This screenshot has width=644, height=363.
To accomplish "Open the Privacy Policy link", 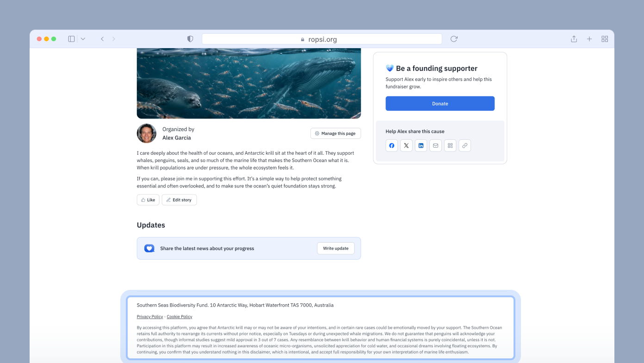I will 150,317.
